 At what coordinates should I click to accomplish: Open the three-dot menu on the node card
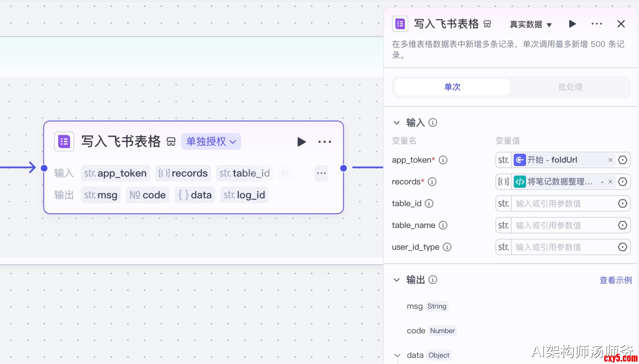point(325,142)
